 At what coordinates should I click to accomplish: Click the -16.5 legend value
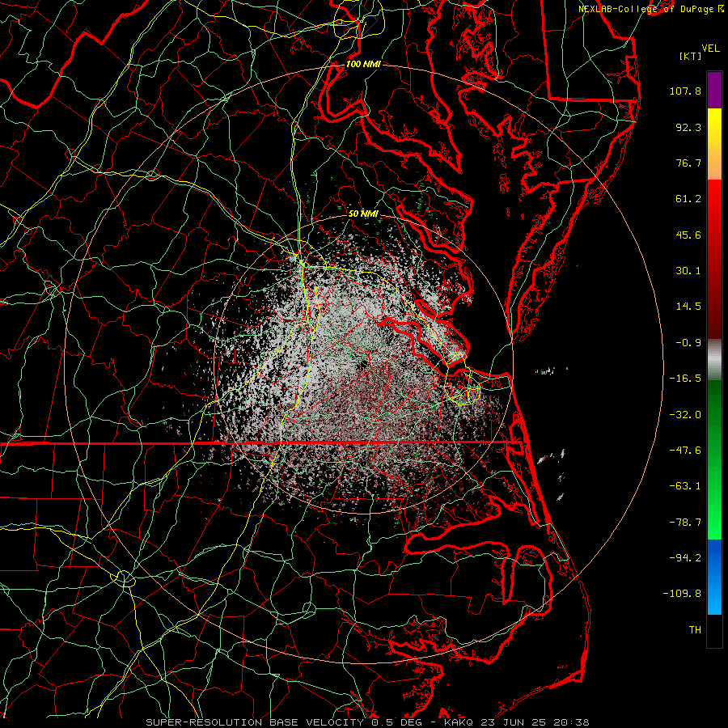(685, 379)
